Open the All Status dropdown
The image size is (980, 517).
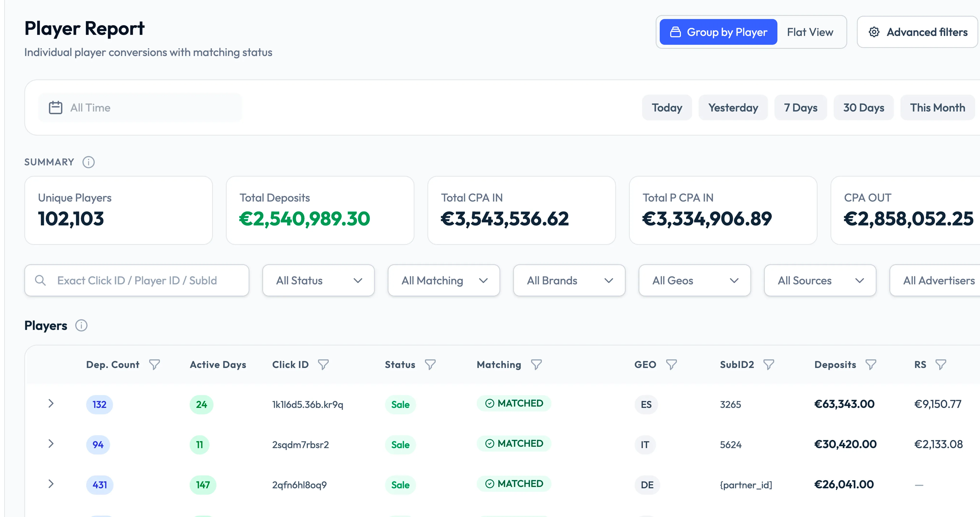click(319, 280)
